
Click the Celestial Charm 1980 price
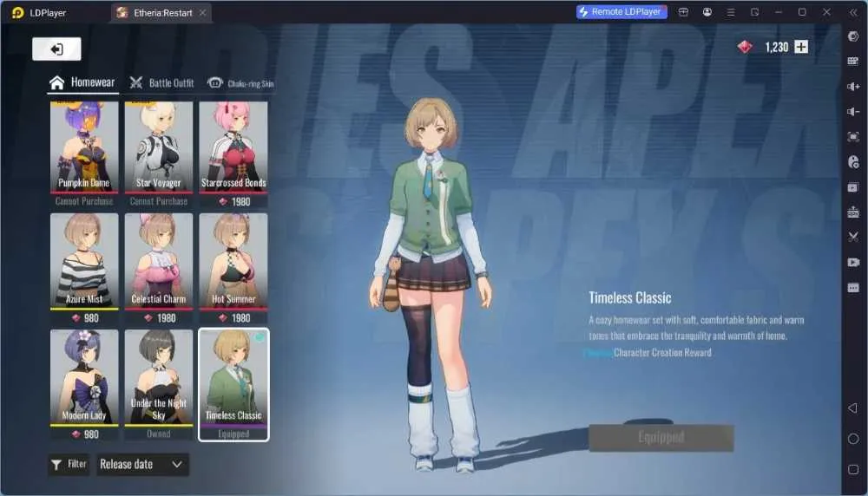point(160,318)
